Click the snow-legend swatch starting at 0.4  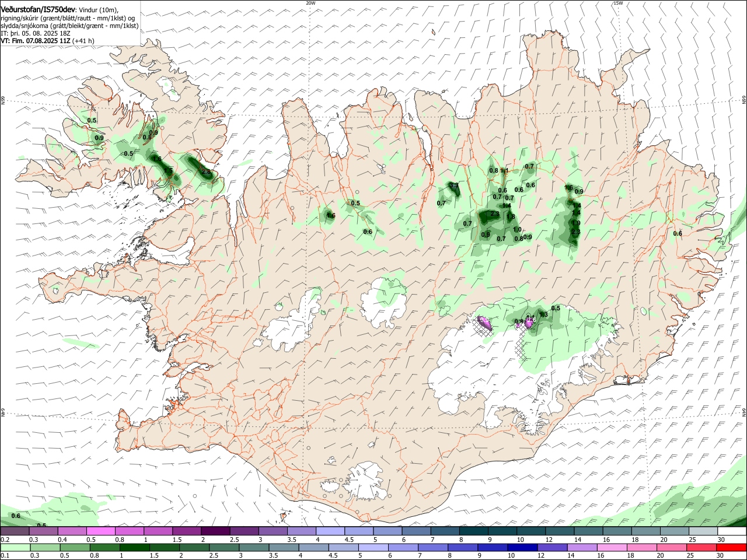[x=72, y=531]
